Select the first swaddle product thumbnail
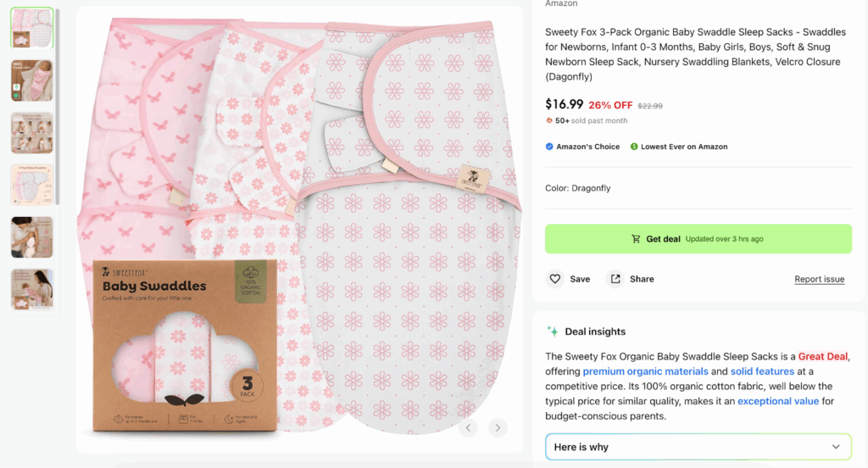This screenshot has height=468, width=868. [x=31, y=28]
